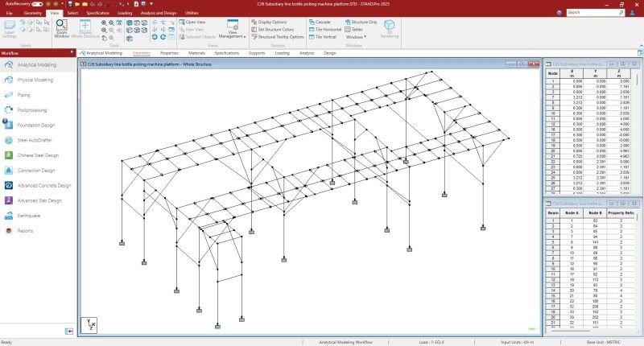Screen dimensions: 644x346
Task: Click the Open folder icon in quick access toolbar
Action: point(77,4)
